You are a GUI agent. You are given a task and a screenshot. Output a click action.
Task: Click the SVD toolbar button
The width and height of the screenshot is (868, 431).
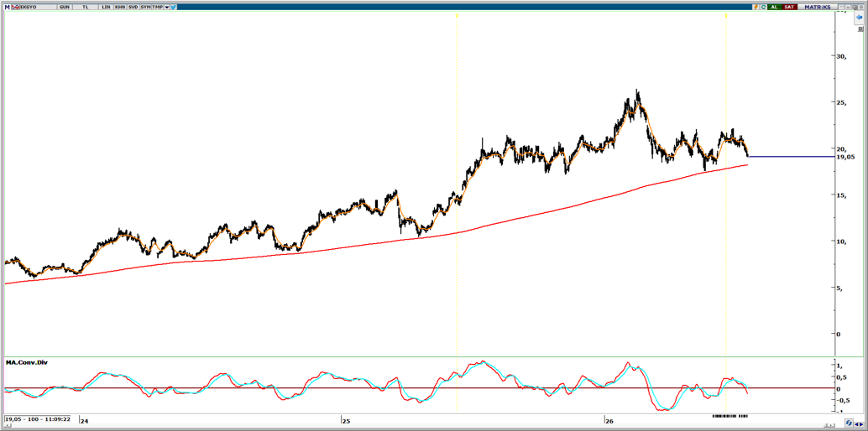[x=133, y=8]
